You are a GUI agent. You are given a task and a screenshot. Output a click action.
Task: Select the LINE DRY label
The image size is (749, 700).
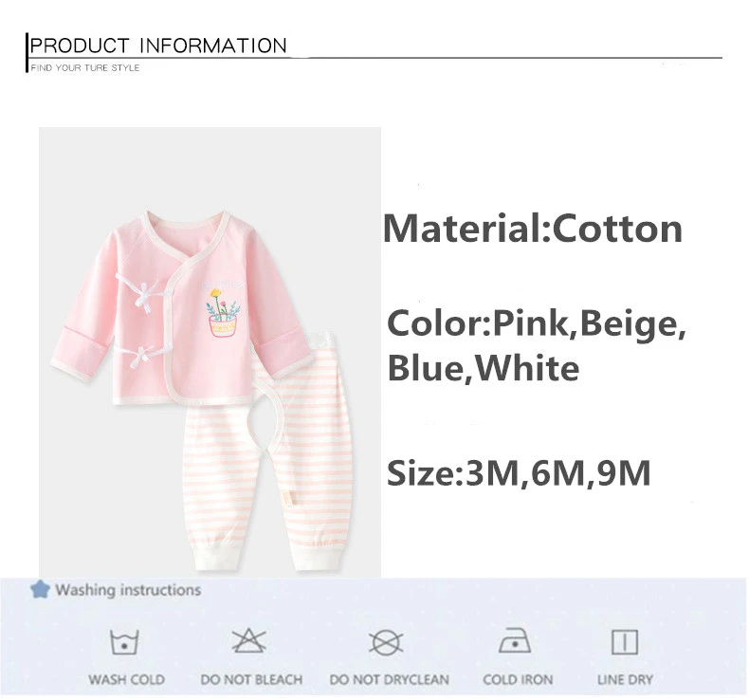click(x=625, y=679)
